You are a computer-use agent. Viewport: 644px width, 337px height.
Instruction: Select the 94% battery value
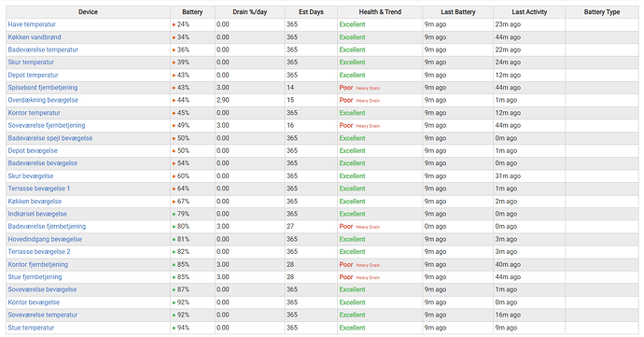tap(183, 328)
